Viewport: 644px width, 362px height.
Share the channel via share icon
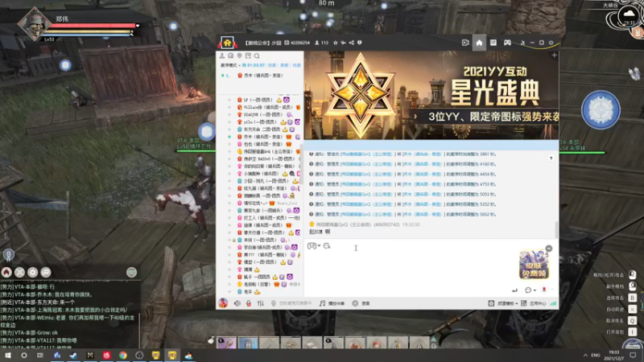pyautogui.click(x=352, y=43)
